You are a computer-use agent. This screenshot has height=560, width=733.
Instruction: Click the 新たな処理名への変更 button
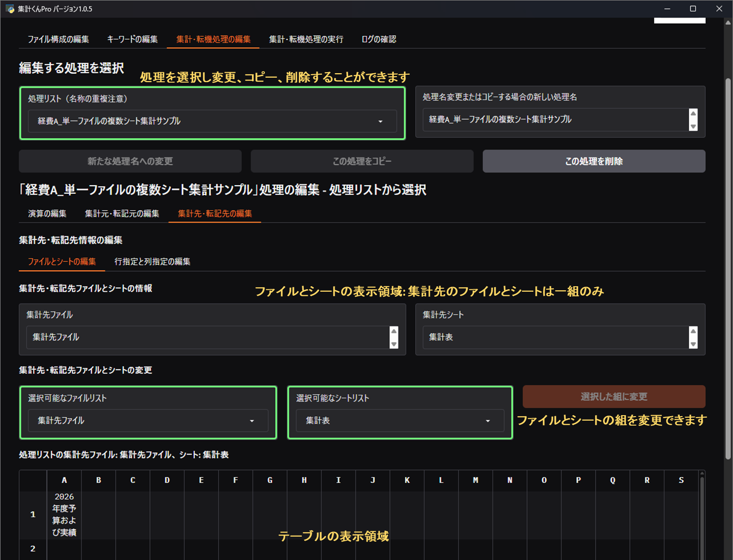coord(130,161)
